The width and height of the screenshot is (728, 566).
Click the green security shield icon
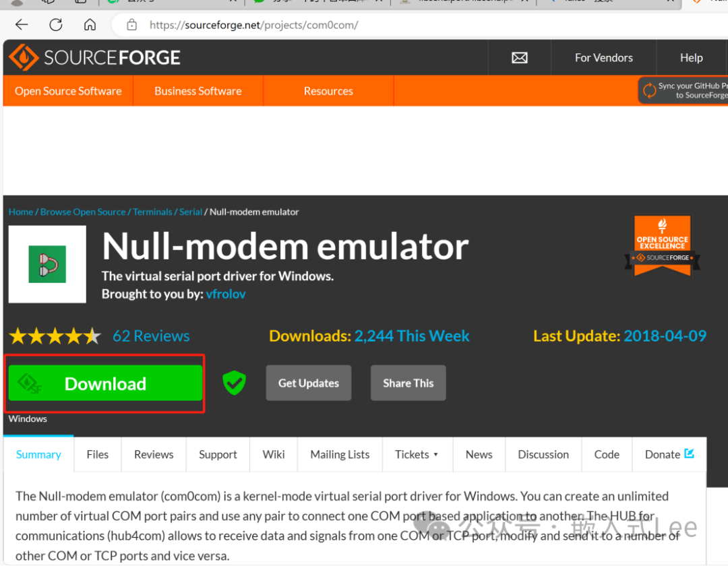[x=234, y=383]
